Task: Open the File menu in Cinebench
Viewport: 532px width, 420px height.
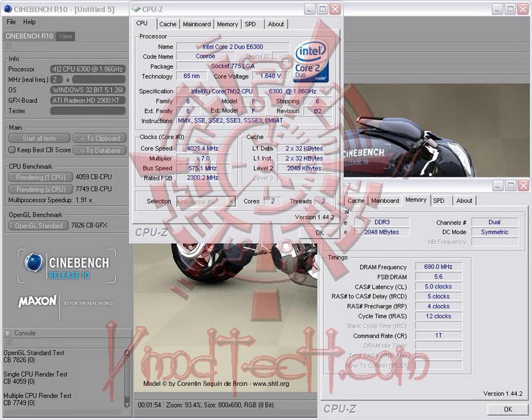Action: (x=11, y=22)
